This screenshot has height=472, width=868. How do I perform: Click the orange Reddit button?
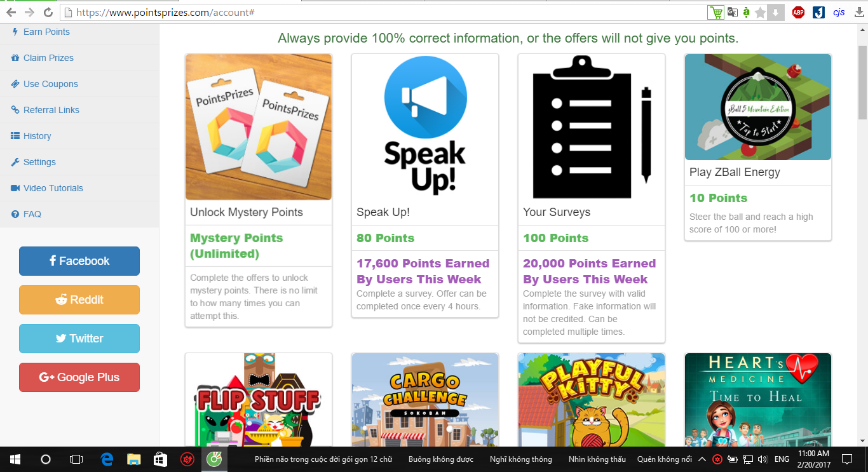click(x=79, y=300)
